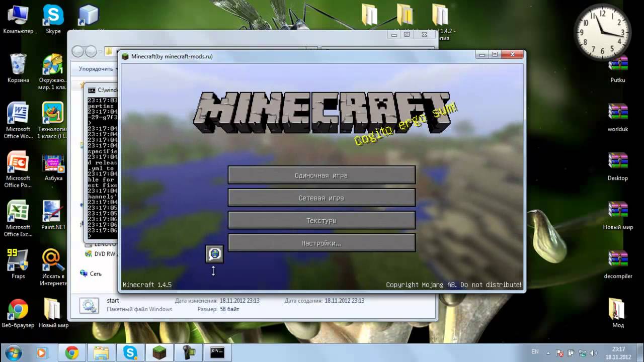Click the analog clock desktop gadget
This screenshot has height=362, width=644.
[602, 32]
